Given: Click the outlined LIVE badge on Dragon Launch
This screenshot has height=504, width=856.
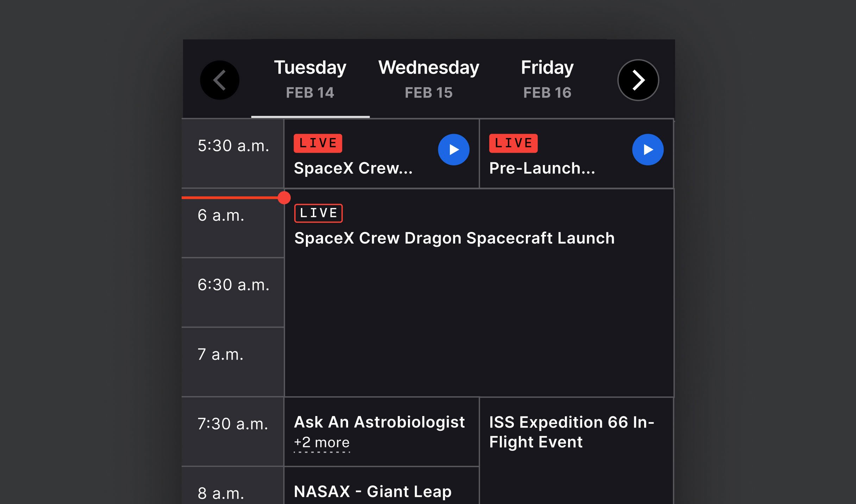Looking at the screenshot, I should (318, 213).
